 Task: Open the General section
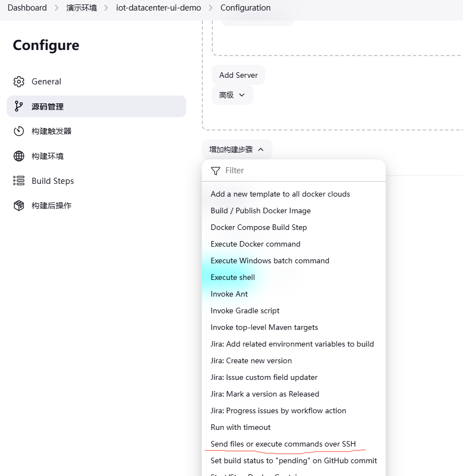[x=96, y=82]
